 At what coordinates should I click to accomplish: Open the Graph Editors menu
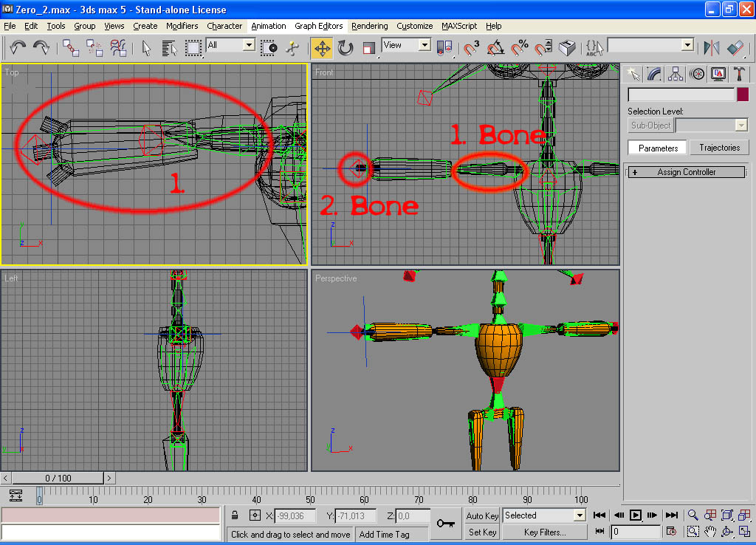[x=318, y=26]
